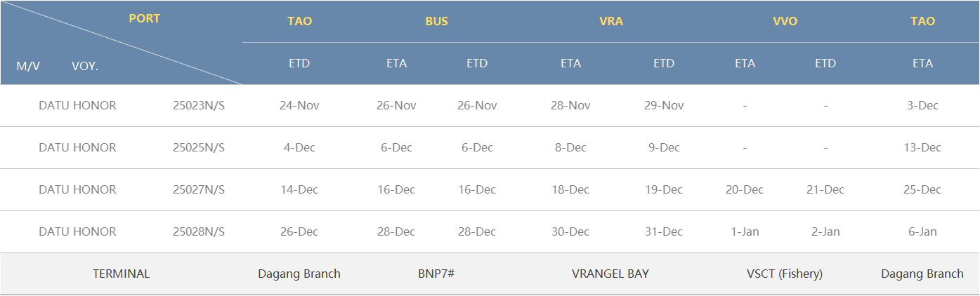
Task: Click the PORT header label
Action: [145, 19]
